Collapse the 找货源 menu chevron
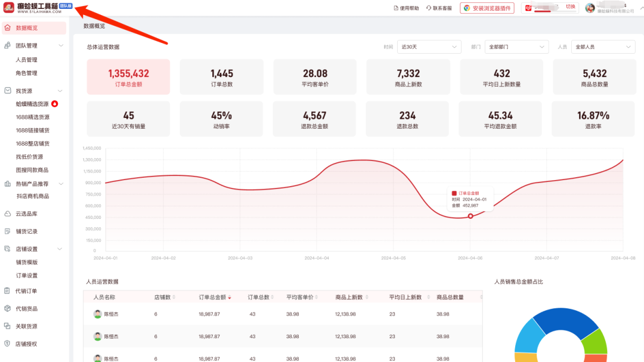 pos(60,91)
